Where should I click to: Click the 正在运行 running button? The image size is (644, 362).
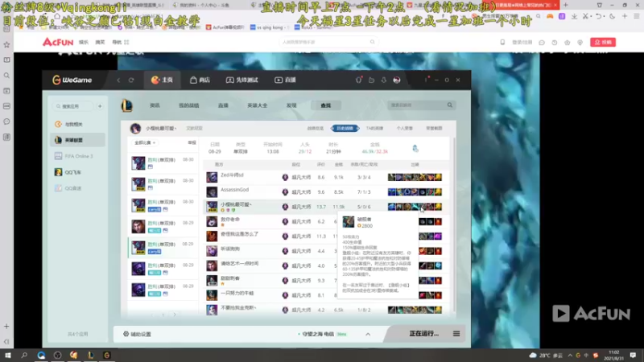(x=424, y=334)
